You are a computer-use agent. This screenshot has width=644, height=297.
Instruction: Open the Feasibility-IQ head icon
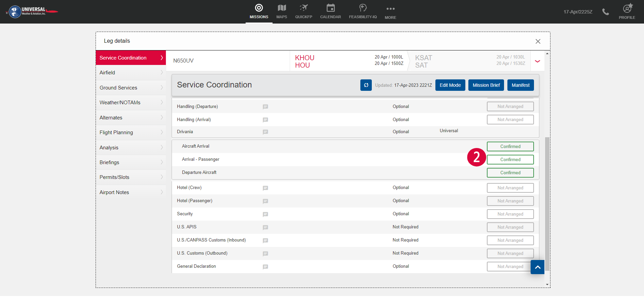pyautogui.click(x=363, y=8)
